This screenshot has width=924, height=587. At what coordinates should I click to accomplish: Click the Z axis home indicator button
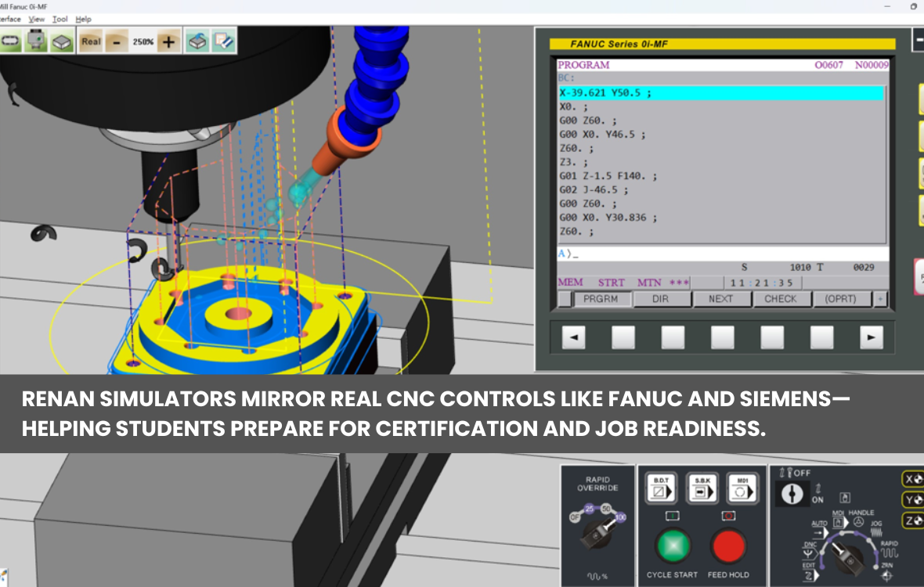pos(913,520)
